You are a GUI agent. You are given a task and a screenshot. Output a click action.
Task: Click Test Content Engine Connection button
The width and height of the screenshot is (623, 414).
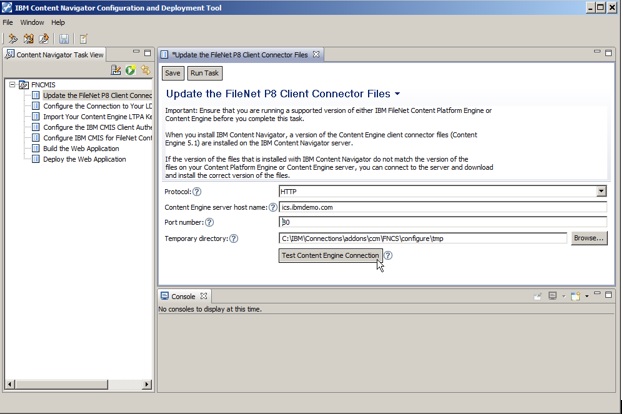330,255
